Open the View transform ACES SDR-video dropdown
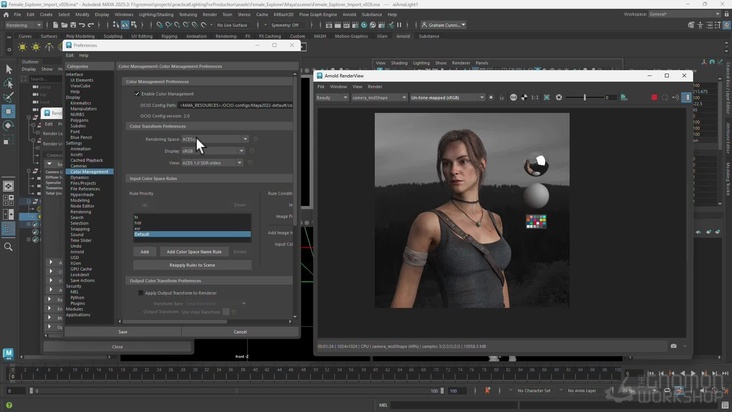Screen dimensions: 732x412 tap(212, 162)
